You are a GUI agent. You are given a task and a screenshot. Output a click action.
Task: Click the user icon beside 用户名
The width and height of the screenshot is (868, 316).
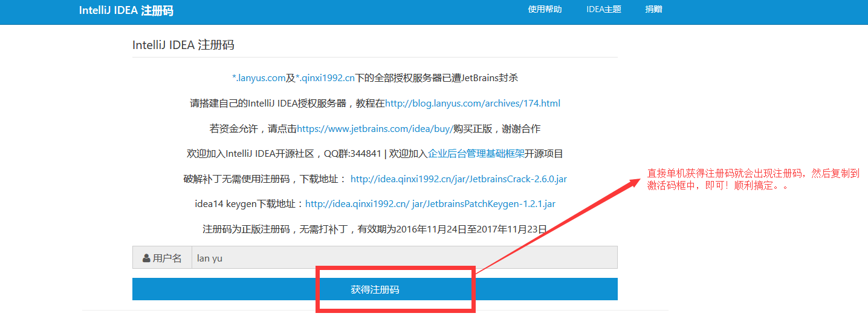(146, 258)
